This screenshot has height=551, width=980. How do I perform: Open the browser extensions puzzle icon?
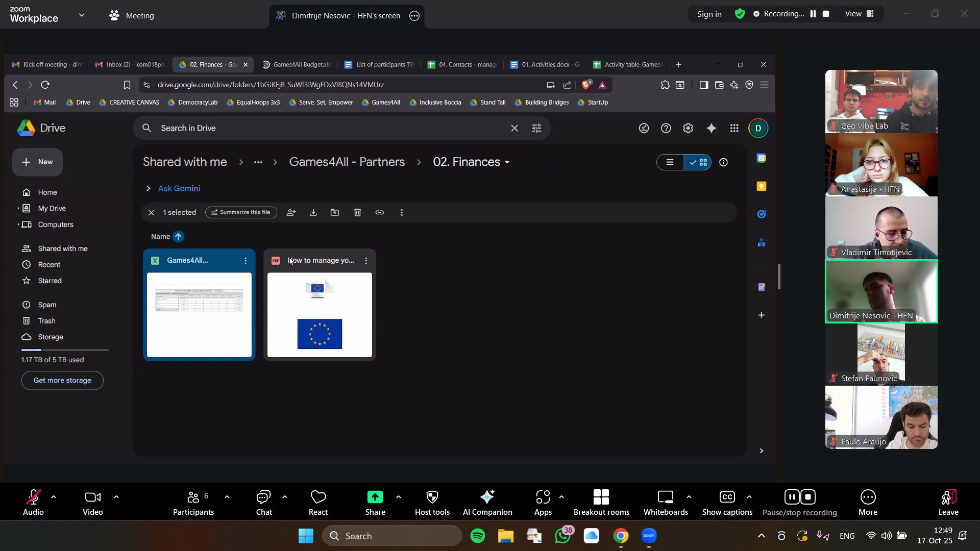pos(665,85)
